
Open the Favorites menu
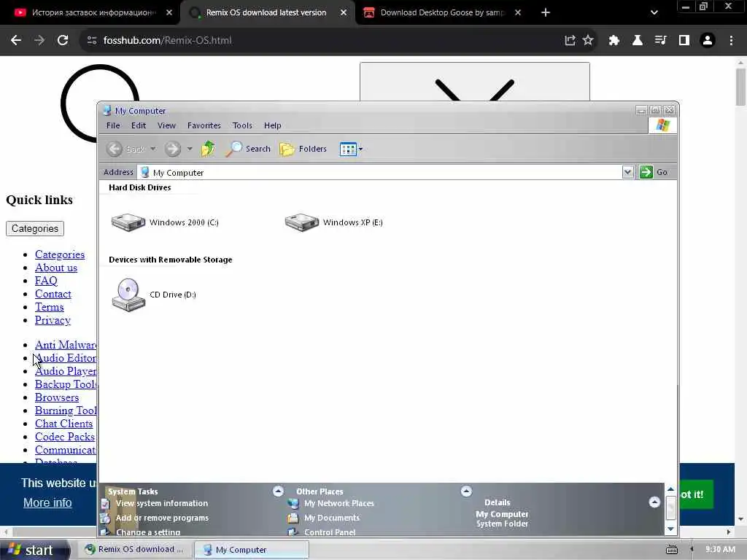point(204,125)
